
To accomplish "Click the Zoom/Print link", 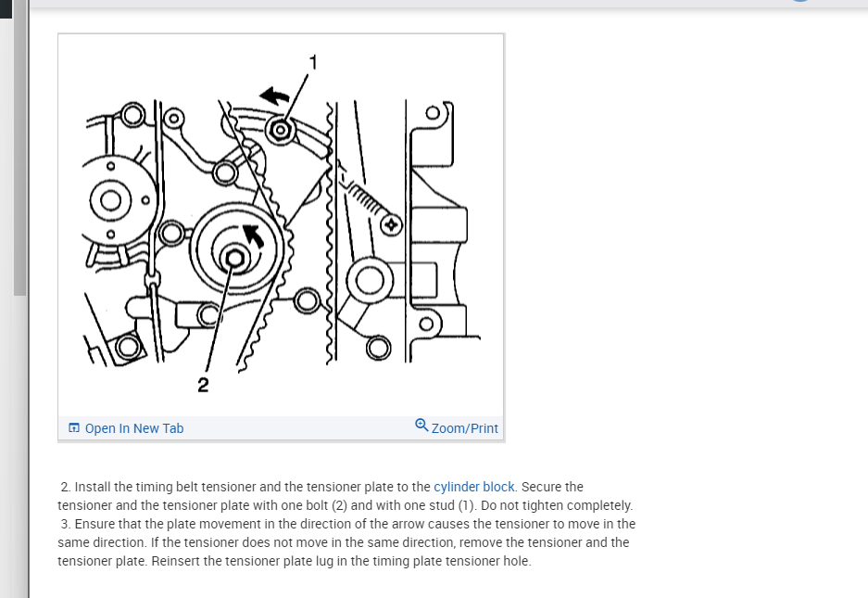I will 464,428.
